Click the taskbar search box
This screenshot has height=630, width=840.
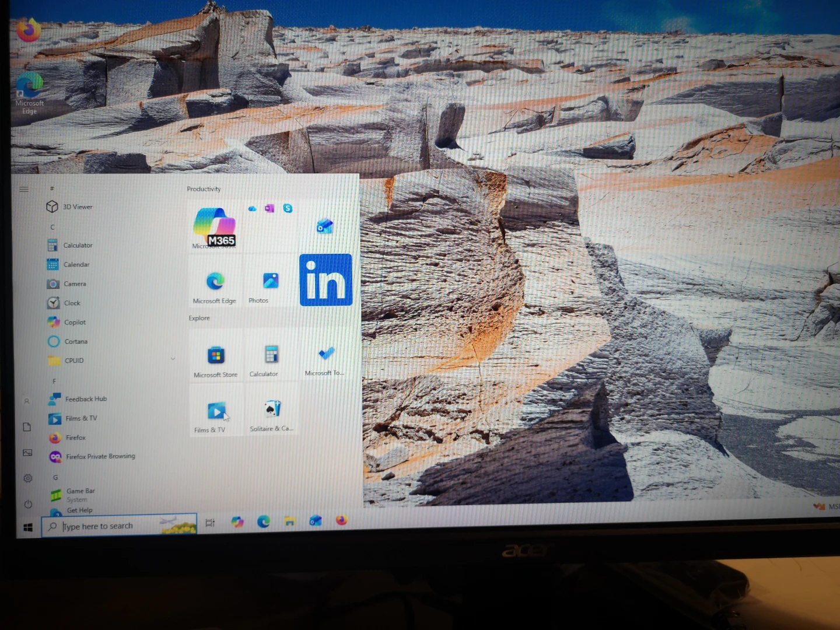(120, 526)
